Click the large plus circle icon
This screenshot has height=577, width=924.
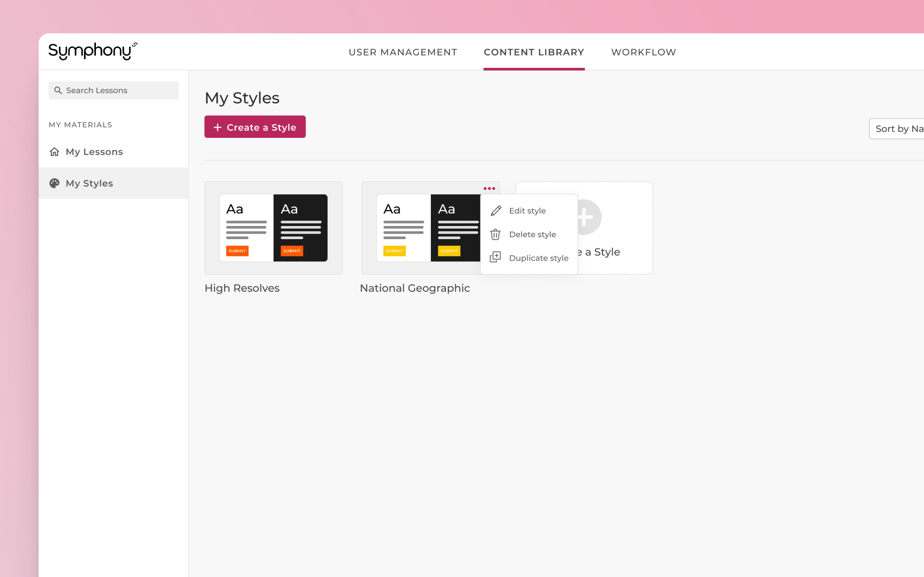coord(588,217)
